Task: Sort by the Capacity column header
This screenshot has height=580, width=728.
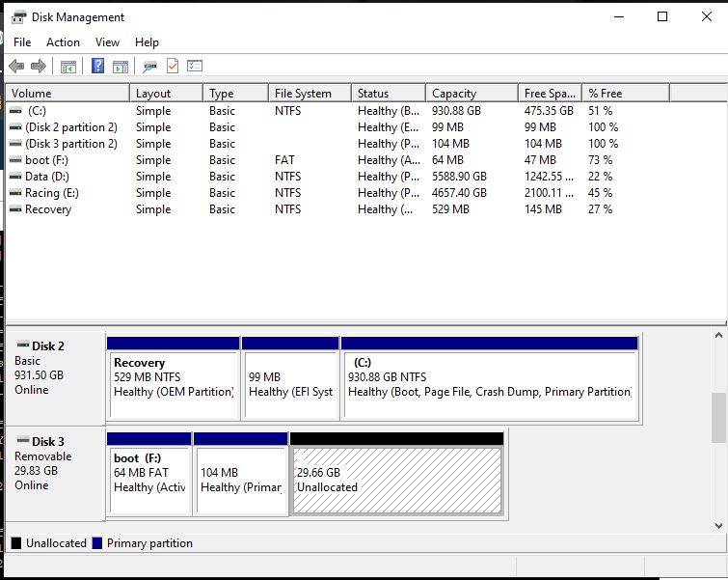Action: point(472,94)
